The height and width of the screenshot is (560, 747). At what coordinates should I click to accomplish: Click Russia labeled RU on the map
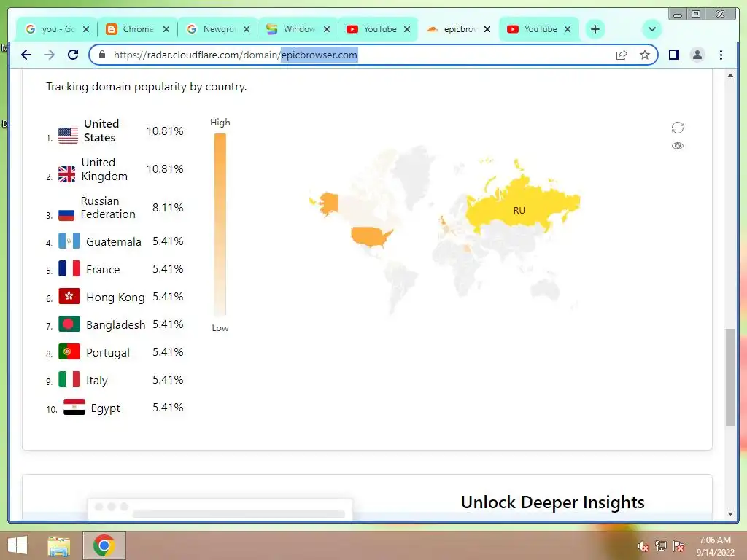pyautogui.click(x=519, y=211)
